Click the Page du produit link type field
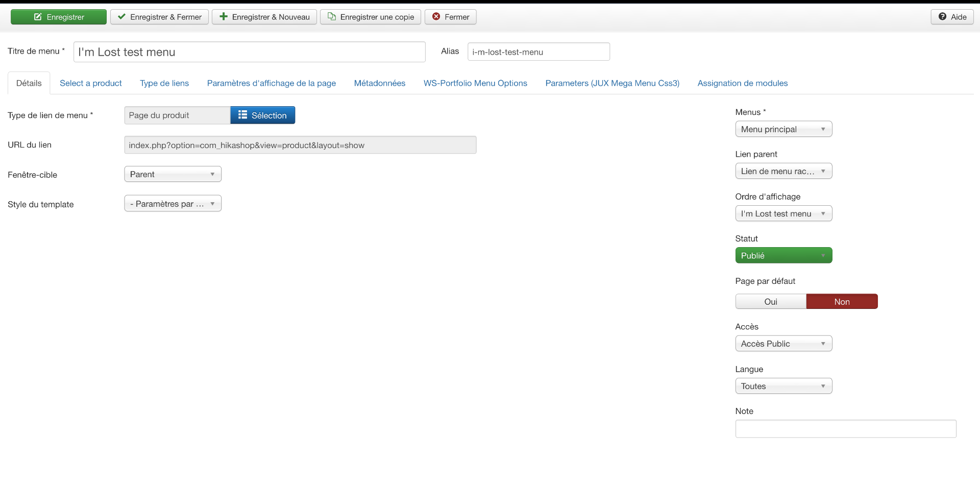This screenshot has width=980, height=484. tap(177, 115)
